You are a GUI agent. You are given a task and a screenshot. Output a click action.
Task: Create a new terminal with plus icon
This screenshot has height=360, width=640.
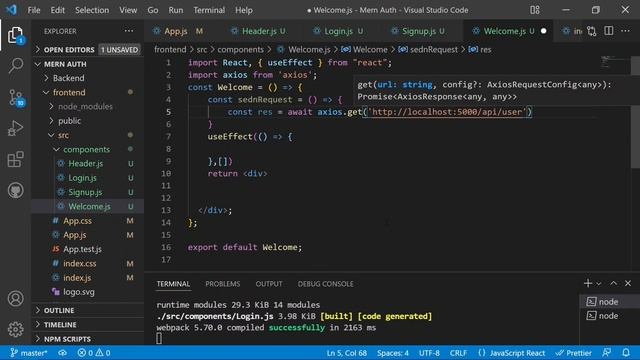coord(588,283)
